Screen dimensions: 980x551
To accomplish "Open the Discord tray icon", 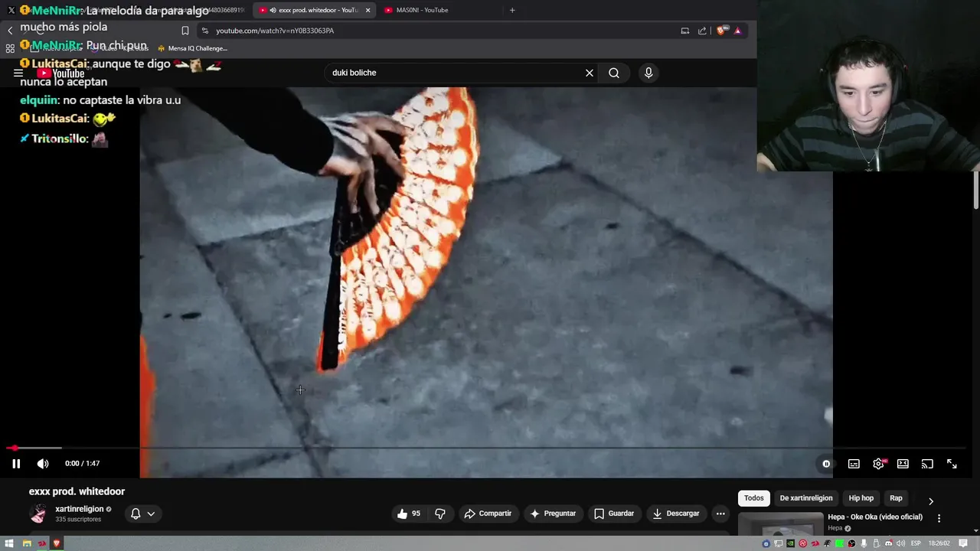I will [889, 543].
